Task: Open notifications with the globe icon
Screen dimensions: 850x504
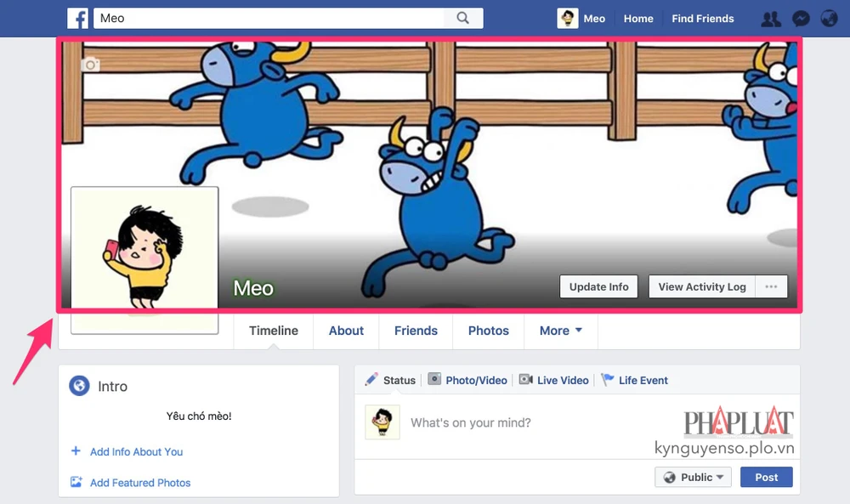Action: point(829,18)
